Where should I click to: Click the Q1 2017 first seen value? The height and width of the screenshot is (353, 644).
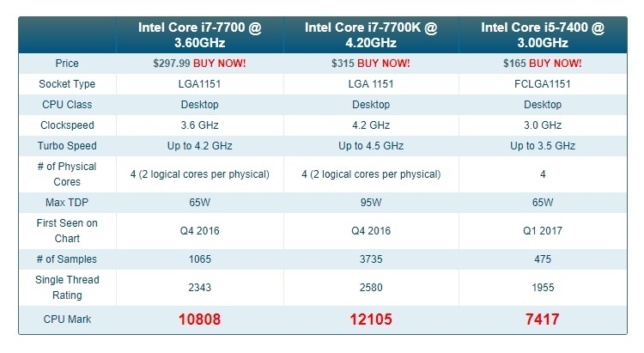point(543,230)
